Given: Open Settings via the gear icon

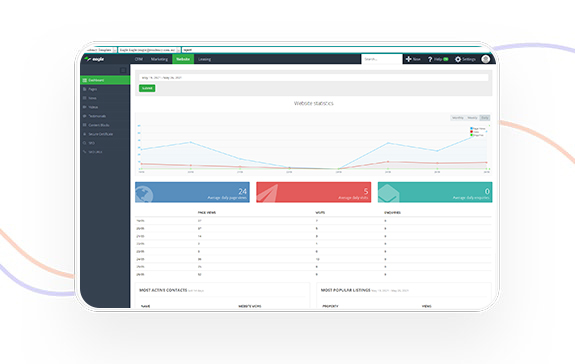Looking at the screenshot, I should point(458,59).
